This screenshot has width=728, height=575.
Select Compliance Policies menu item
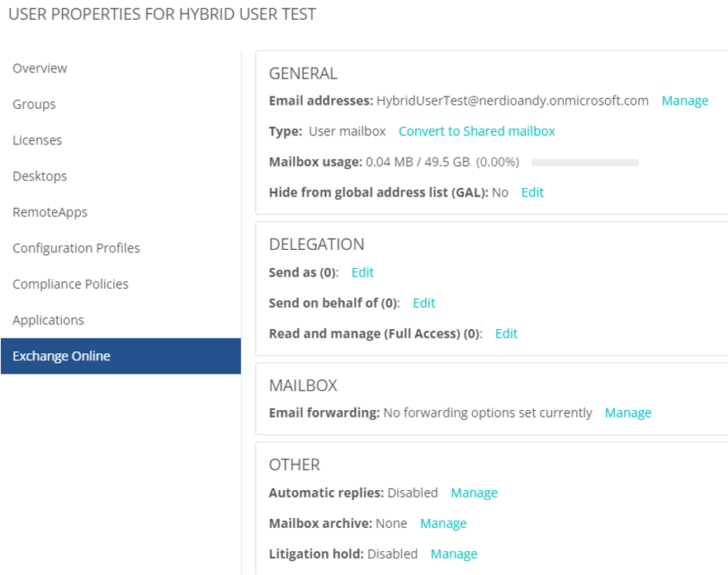pos(70,284)
